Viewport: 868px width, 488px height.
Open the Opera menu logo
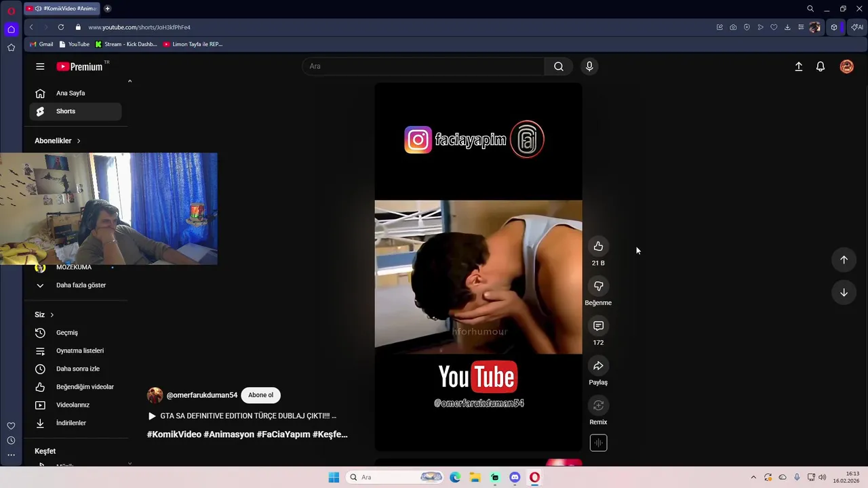(11, 11)
